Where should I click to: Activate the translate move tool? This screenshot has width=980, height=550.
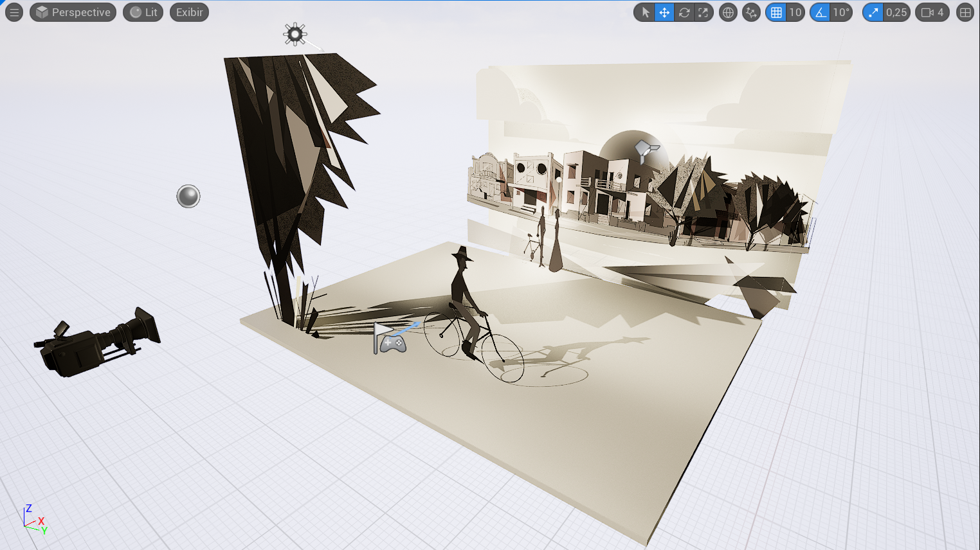tap(664, 12)
